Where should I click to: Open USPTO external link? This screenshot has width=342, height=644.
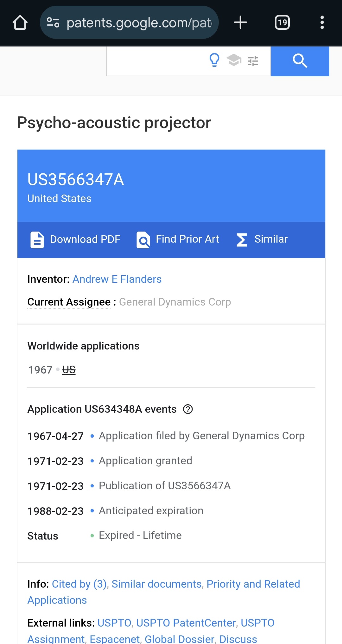(114, 623)
